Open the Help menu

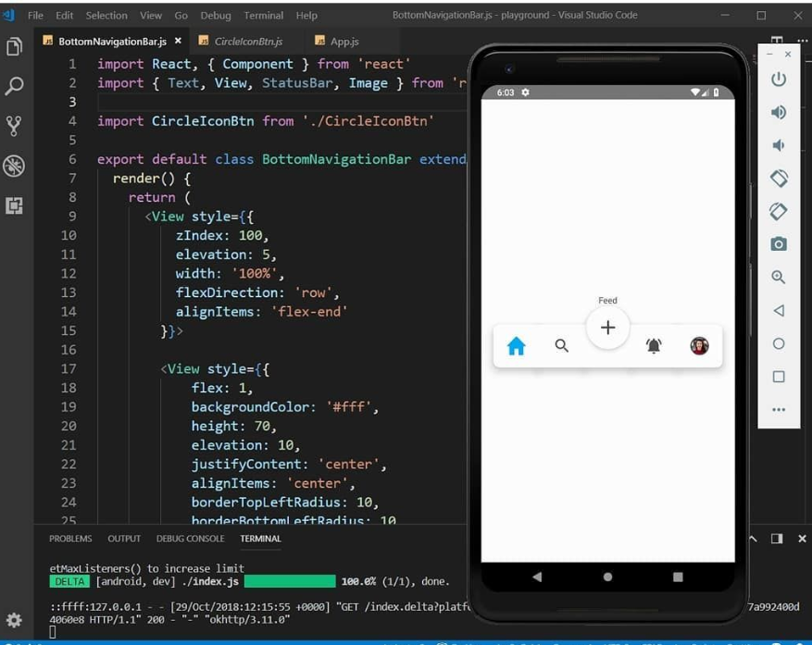point(306,16)
